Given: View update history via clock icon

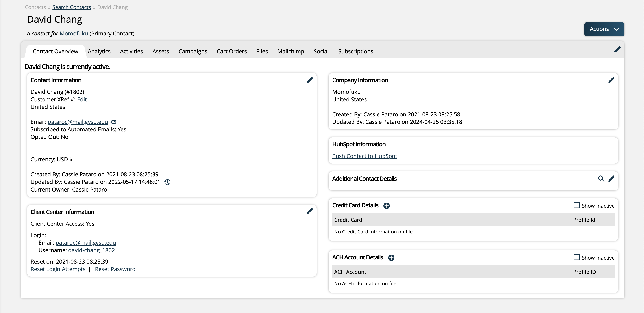Looking at the screenshot, I should (168, 182).
